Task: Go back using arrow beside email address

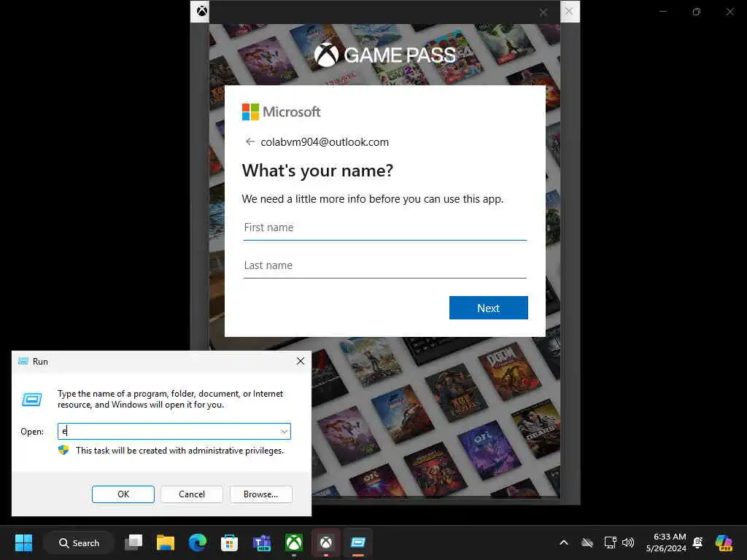Action: pyautogui.click(x=250, y=142)
